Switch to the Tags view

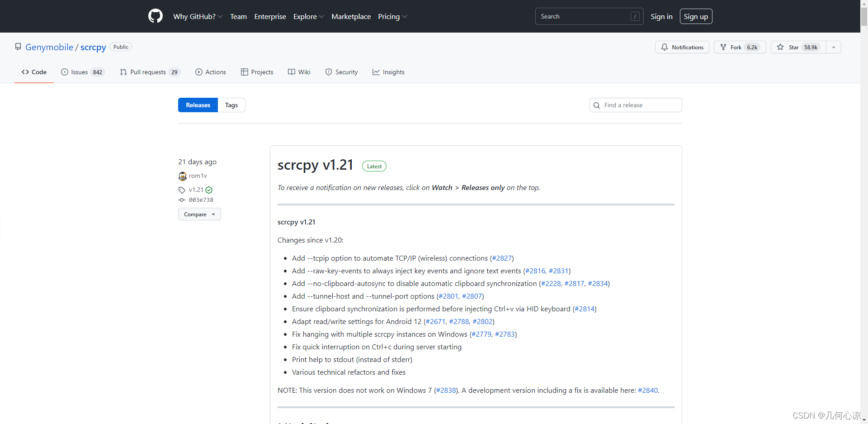231,105
